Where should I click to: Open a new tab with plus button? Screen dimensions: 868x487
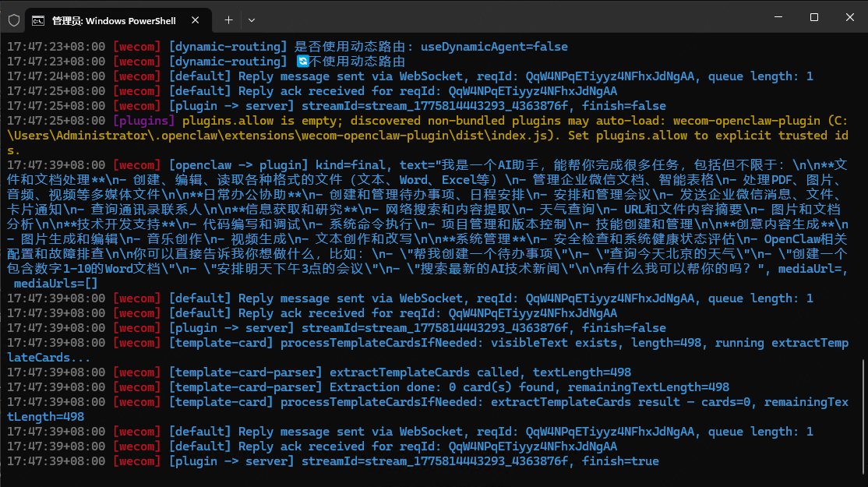point(228,20)
